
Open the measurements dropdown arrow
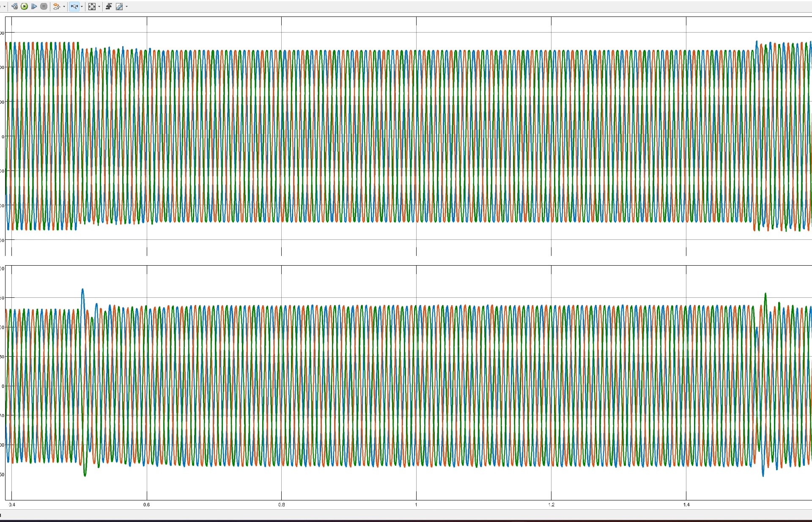click(x=126, y=6)
